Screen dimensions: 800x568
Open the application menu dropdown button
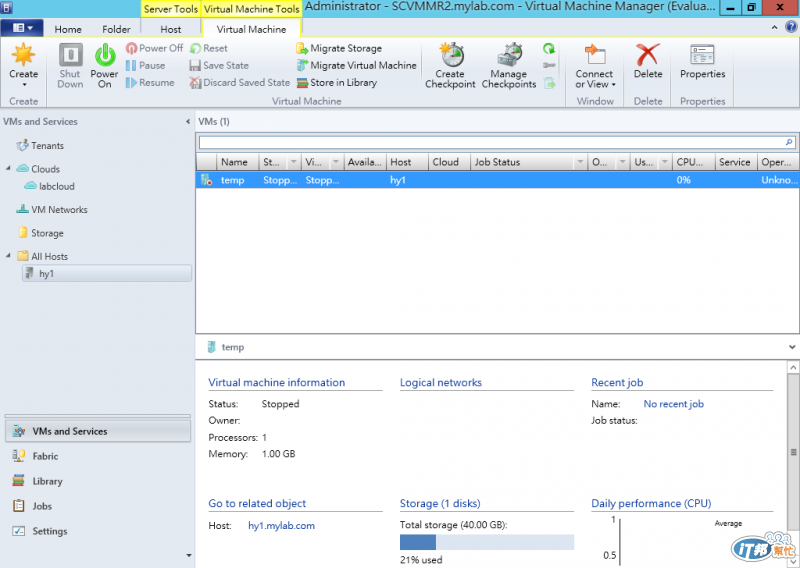pos(22,28)
